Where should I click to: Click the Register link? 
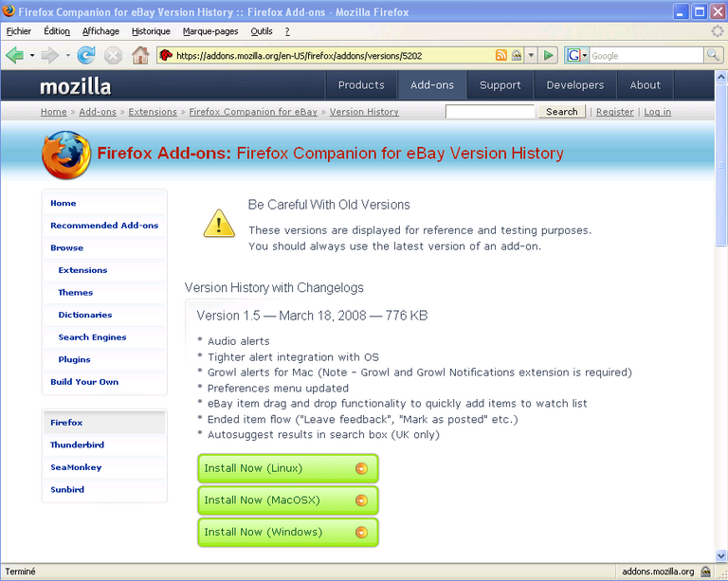pyautogui.click(x=614, y=112)
